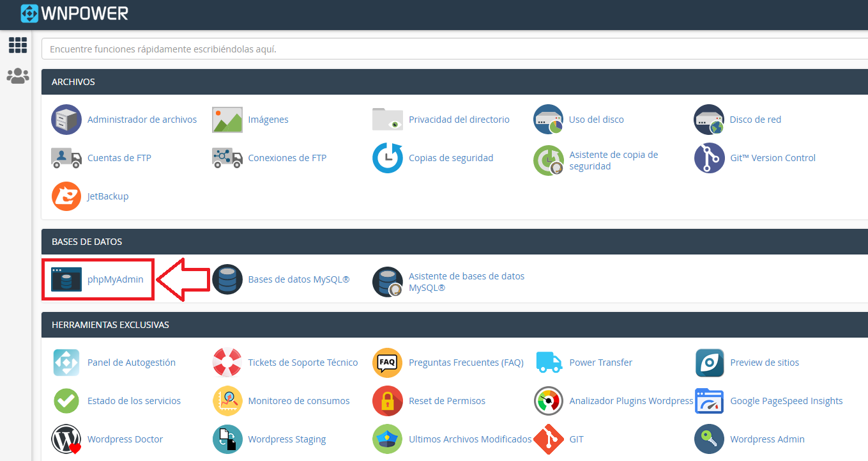The width and height of the screenshot is (868, 461).
Task: Open the Preview de sitios link
Action: [x=765, y=363]
